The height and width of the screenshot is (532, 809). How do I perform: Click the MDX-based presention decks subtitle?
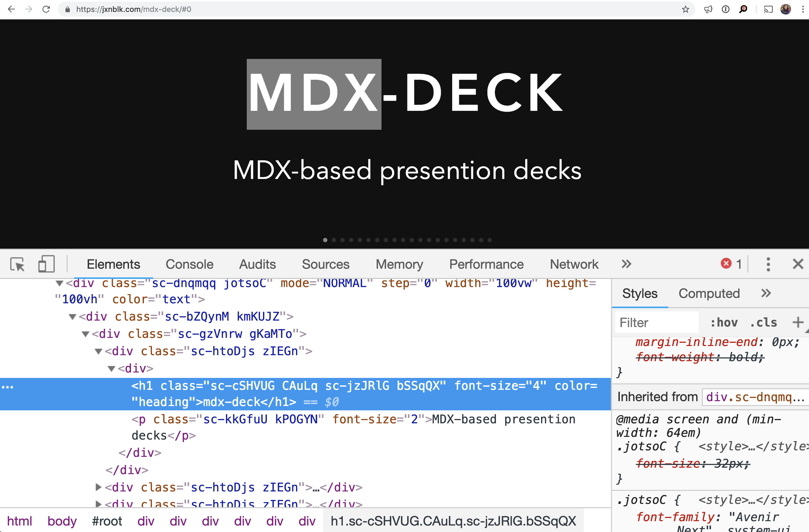click(407, 170)
